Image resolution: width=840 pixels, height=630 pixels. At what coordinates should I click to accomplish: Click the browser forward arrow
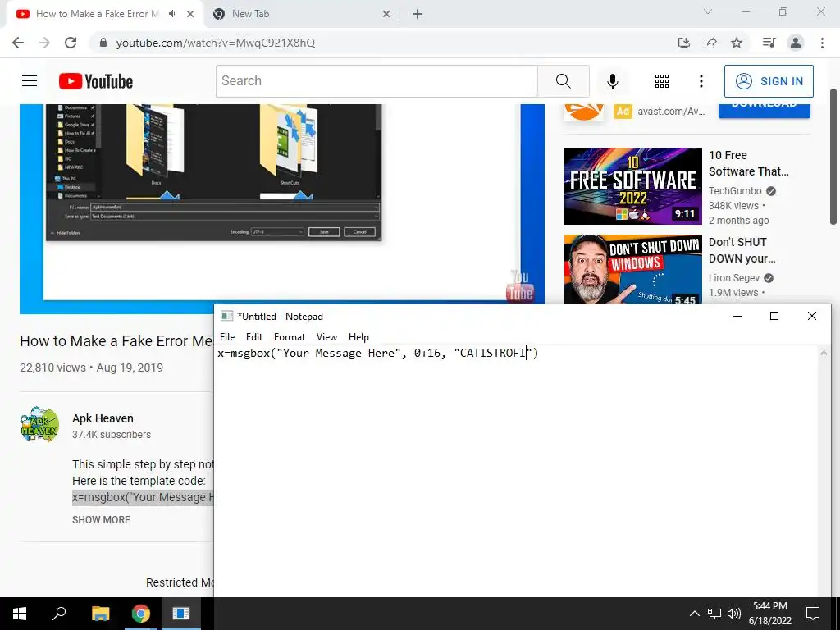point(44,43)
